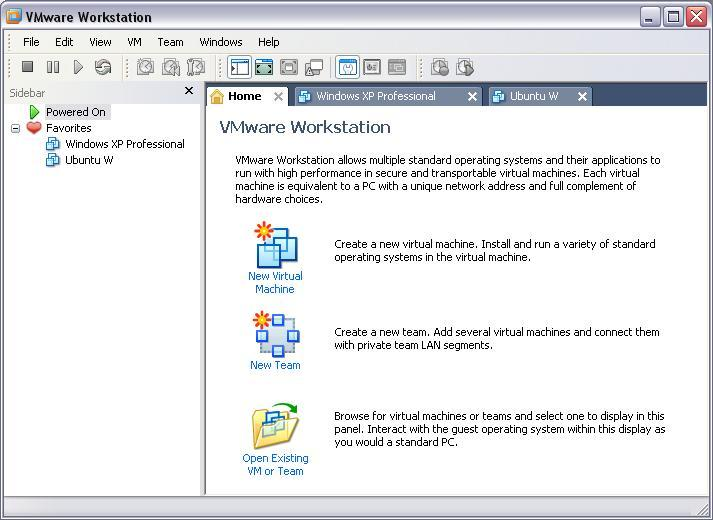713x520 pixels.
Task: Click the Sidebar header label
Action: coord(27,93)
